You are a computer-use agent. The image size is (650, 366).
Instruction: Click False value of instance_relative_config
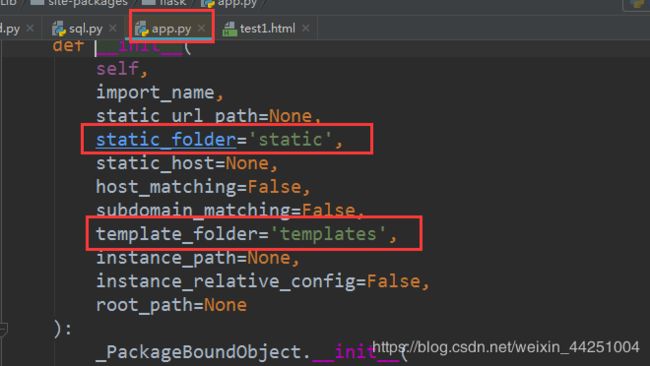(393, 281)
